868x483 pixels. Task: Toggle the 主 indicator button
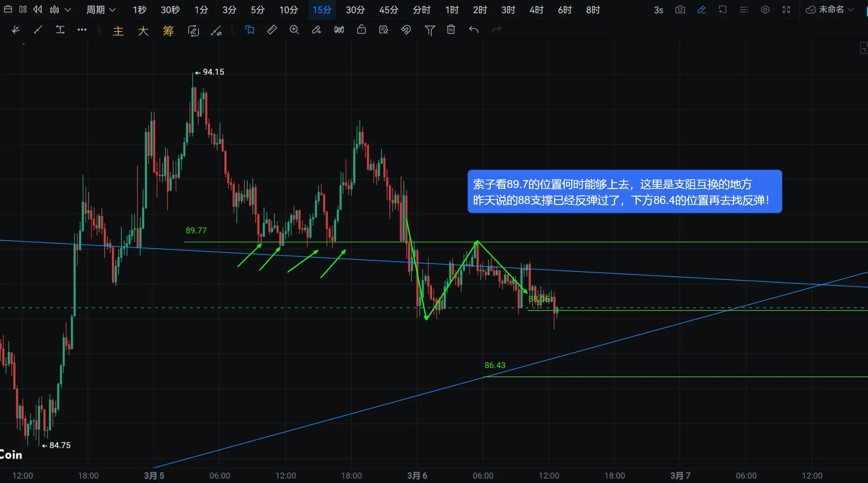pos(118,31)
